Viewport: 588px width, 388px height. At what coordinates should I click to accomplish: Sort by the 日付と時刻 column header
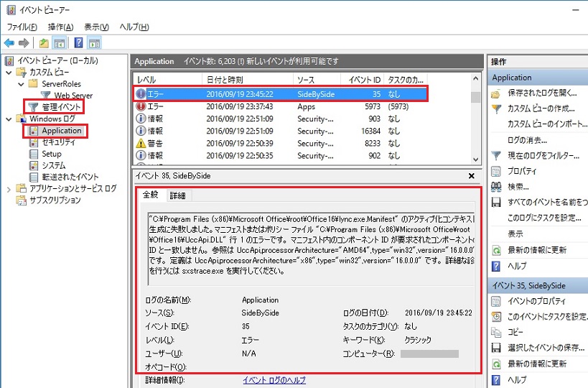[248, 80]
